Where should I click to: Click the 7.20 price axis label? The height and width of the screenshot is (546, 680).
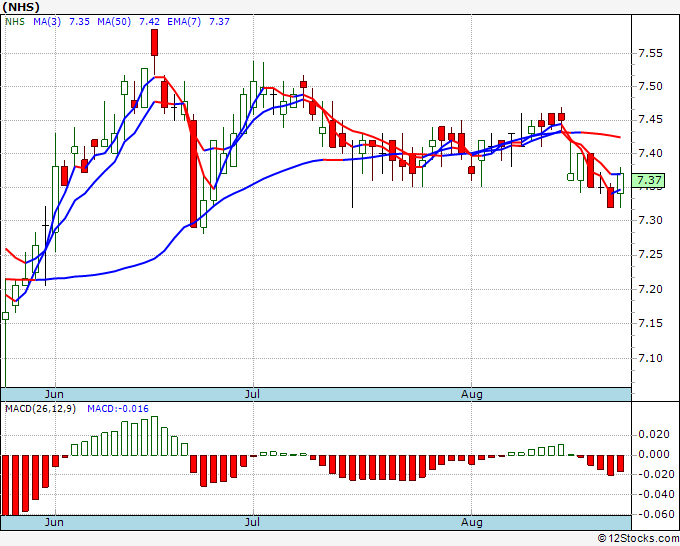651,289
